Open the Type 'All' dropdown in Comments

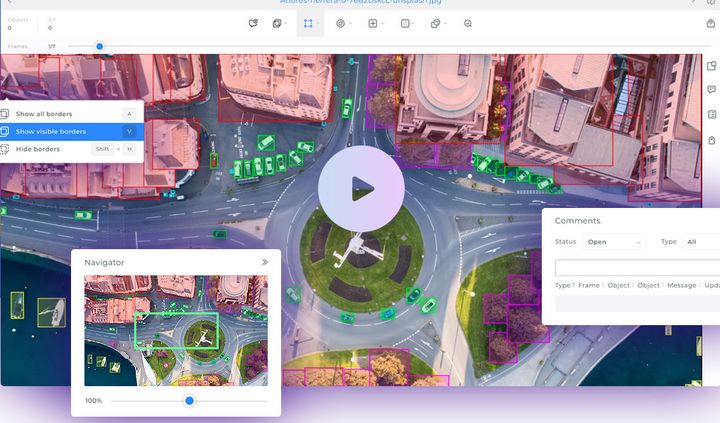[x=701, y=242]
